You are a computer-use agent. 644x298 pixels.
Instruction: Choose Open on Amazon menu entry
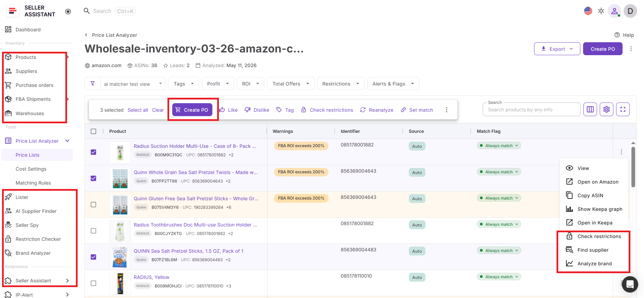594,182
